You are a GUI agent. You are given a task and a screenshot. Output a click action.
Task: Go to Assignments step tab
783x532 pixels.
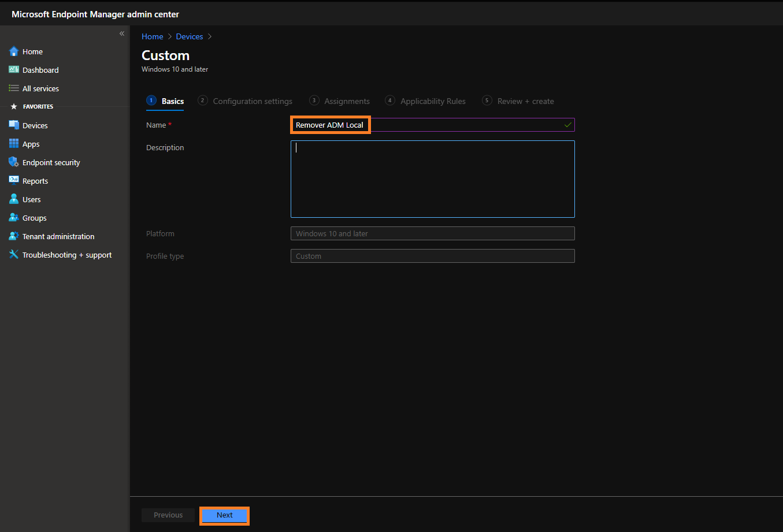340,101
